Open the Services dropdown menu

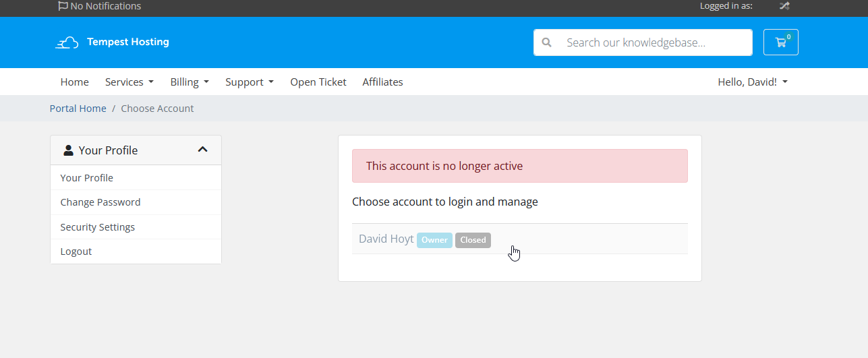[x=129, y=82]
